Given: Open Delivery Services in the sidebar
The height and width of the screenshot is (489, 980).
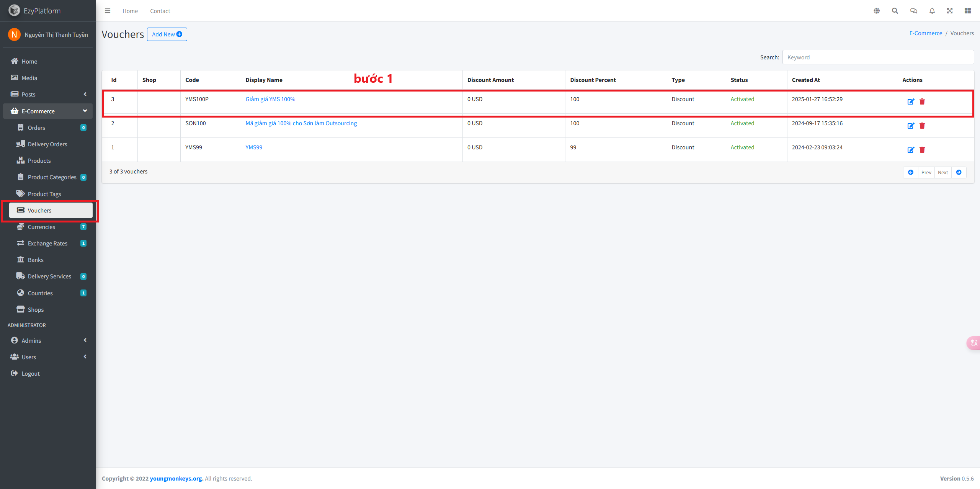Looking at the screenshot, I should pos(51,276).
